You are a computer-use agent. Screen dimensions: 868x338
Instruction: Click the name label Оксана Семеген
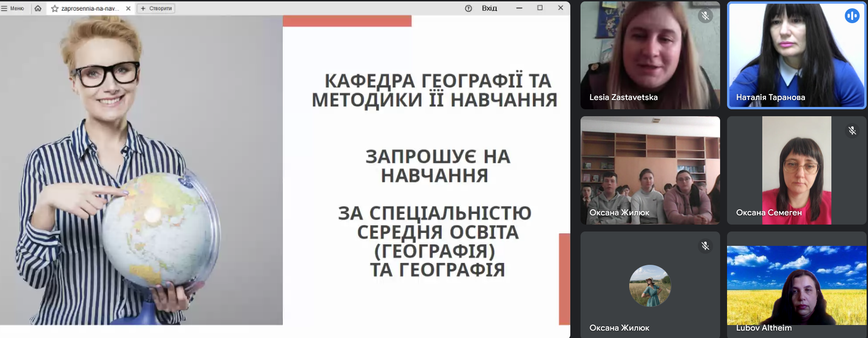pos(769,213)
